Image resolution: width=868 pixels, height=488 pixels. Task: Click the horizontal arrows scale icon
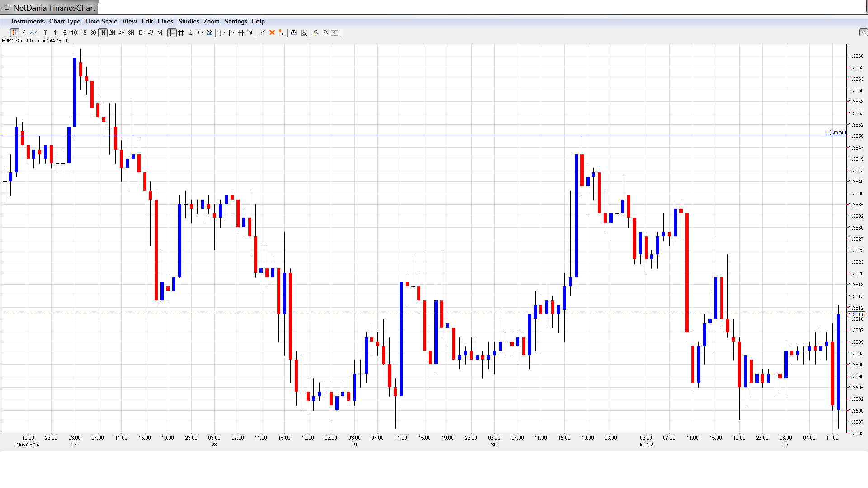point(200,33)
